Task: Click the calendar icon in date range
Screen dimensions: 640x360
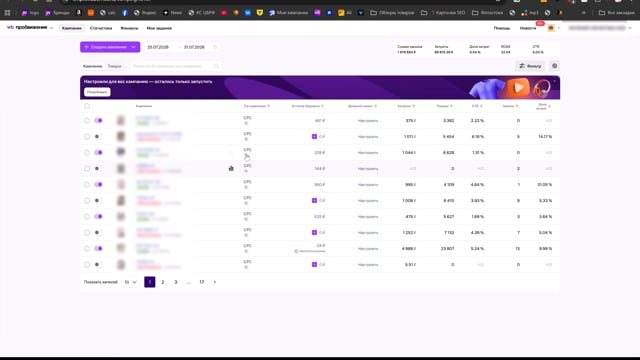Action: click(216, 47)
